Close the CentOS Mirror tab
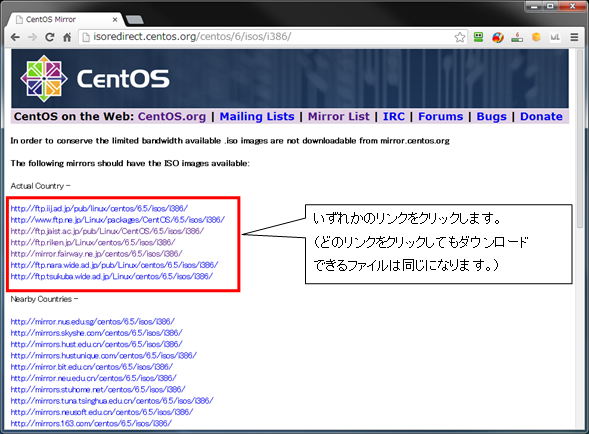The width and height of the screenshot is (589, 434). [x=115, y=20]
